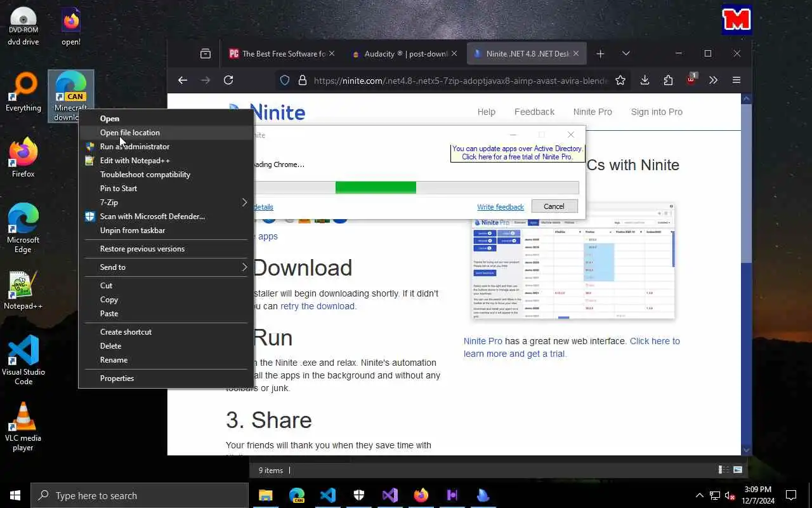Switch Explorer to large thumbnails view
Viewport: 812px width, 508px height.
[x=738, y=470]
